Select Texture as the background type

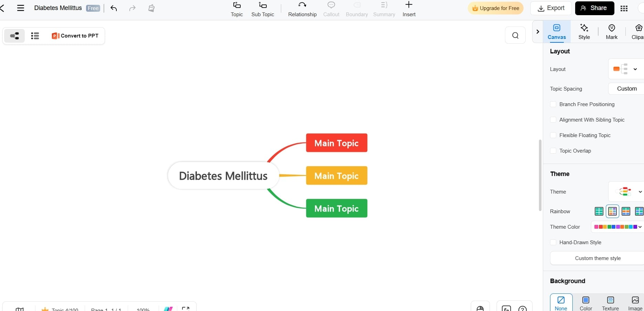[x=610, y=302]
